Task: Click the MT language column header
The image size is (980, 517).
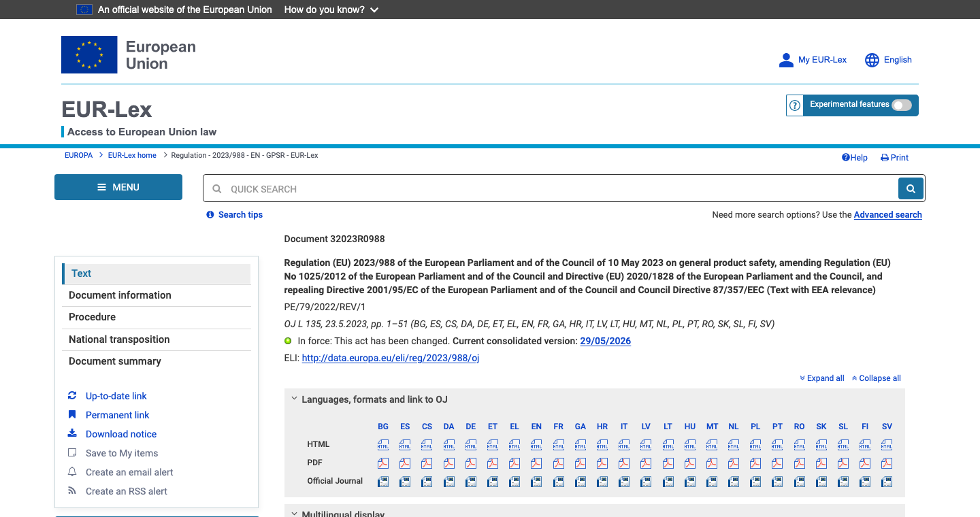Action: [712, 427]
